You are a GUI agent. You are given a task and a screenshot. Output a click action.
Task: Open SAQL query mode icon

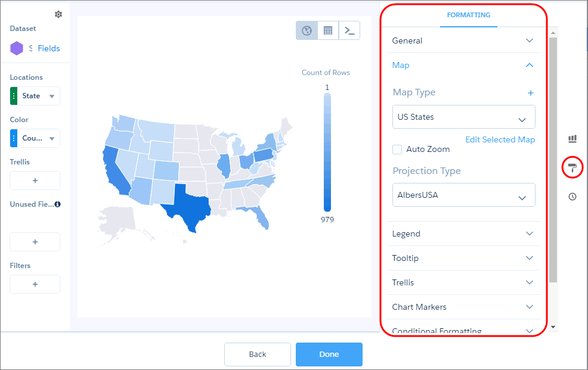[349, 30]
